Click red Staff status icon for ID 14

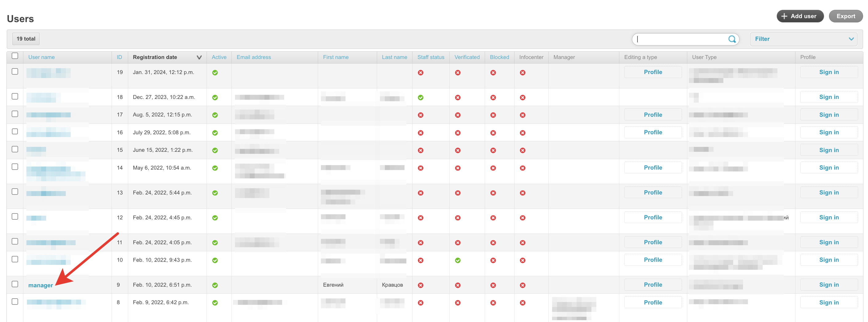pos(420,168)
